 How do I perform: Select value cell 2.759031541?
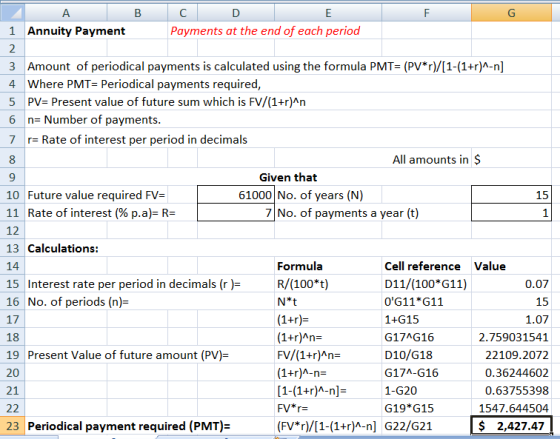(511, 337)
